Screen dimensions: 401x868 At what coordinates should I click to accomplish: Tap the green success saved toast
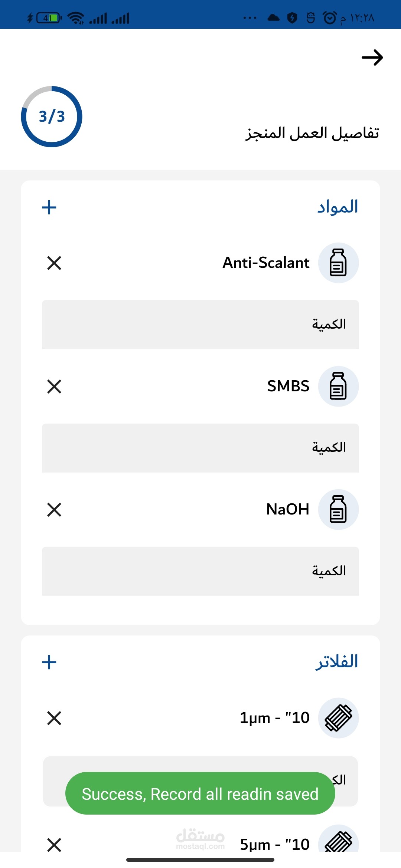tap(200, 793)
